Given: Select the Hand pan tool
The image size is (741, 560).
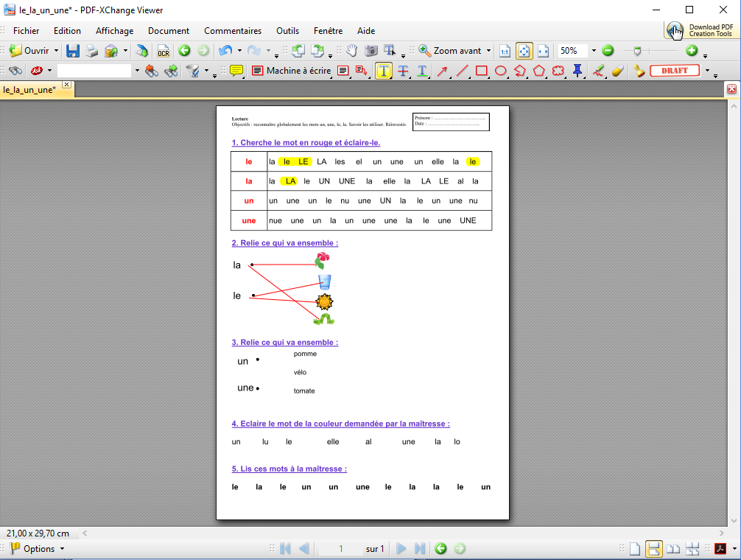Looking at the screenshot, I should (352, 51).
